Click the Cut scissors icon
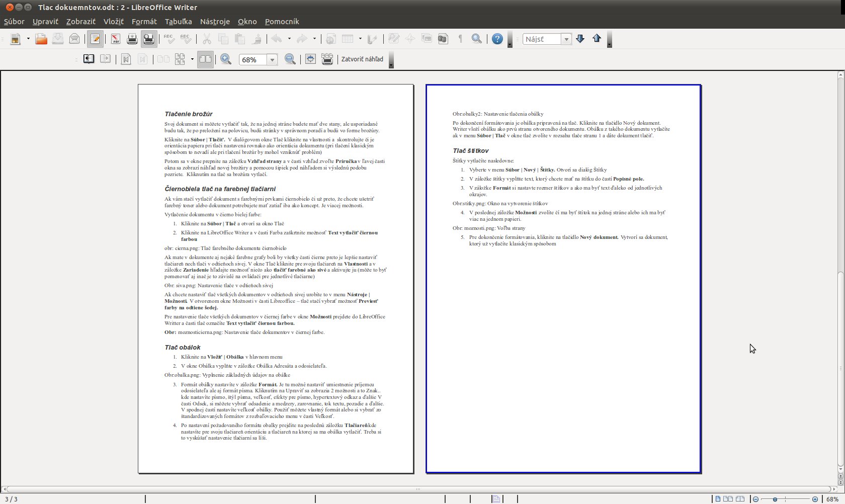The height and width of the screenshot is (504, 845). pyautogui.click(x=207, y=39)
